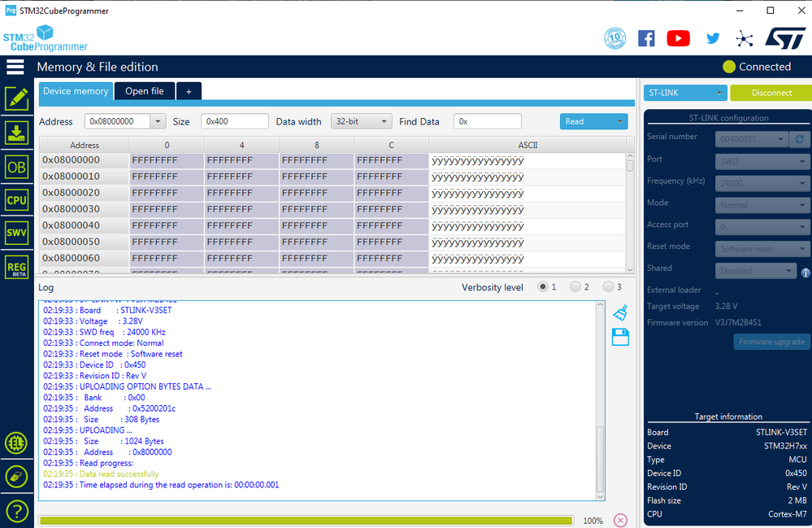The image size is (812, 528).
Task: Click the Size input field
Action: click(x=235, y=121)
